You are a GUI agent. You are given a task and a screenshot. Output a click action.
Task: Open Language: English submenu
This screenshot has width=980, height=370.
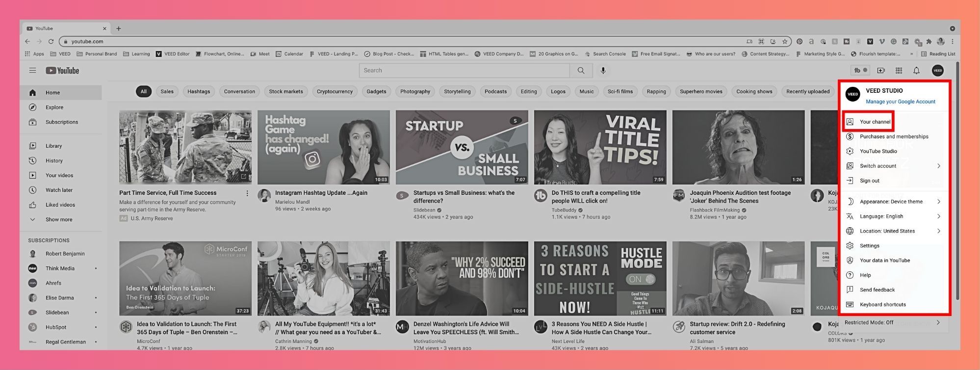click(894, 216)
